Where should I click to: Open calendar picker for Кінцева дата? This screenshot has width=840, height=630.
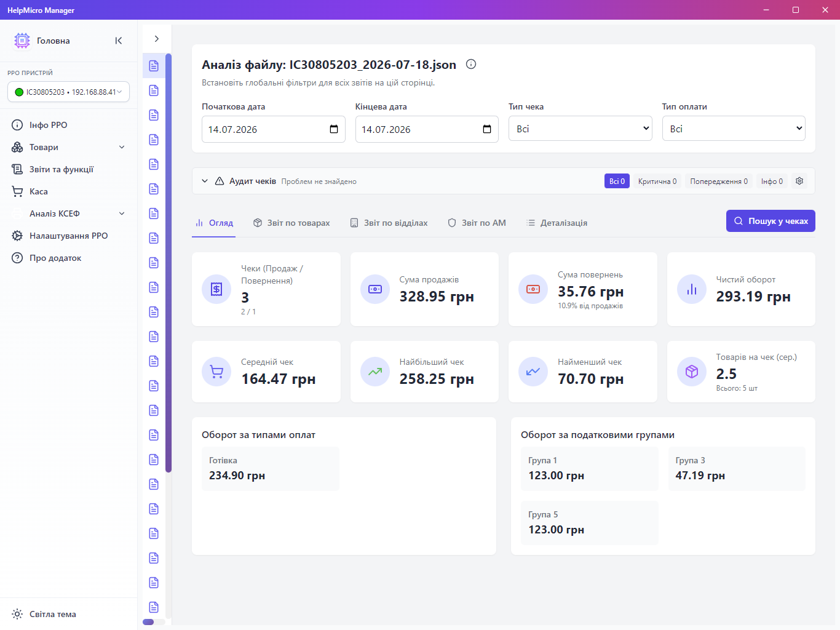point(487,129)
